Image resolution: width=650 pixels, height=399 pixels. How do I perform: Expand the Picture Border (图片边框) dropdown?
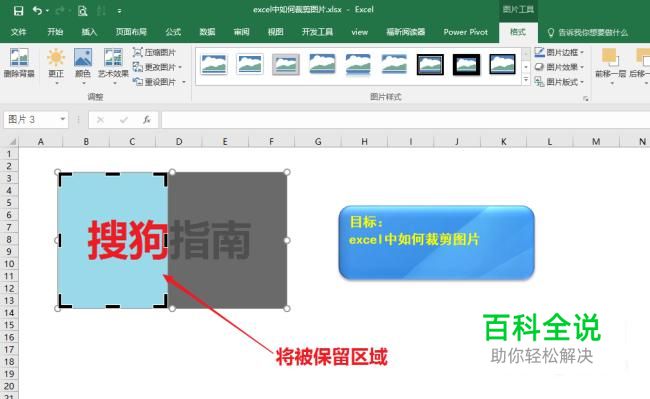coord(559,52)
